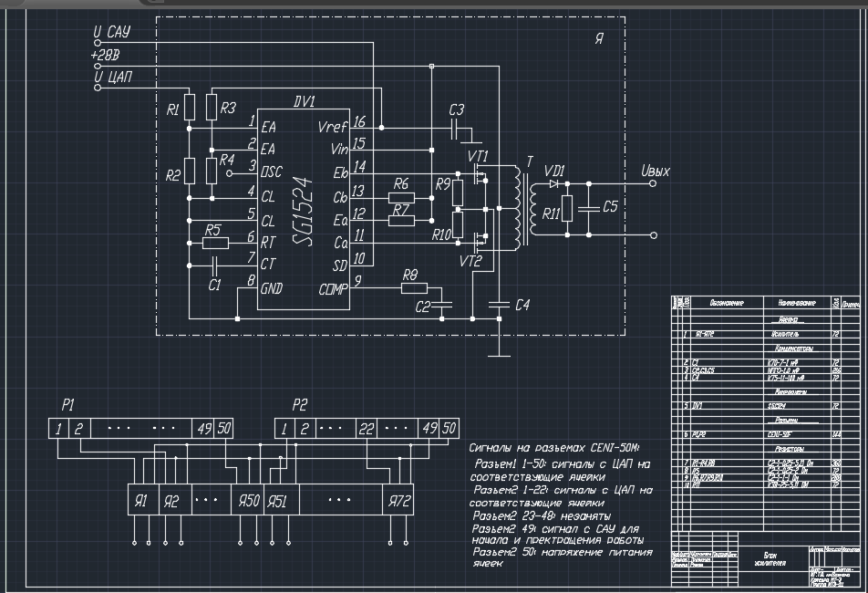The width and height of the screenshot is (868, 593).
Task: Select the +28В supply label
Action: point(108,56)
